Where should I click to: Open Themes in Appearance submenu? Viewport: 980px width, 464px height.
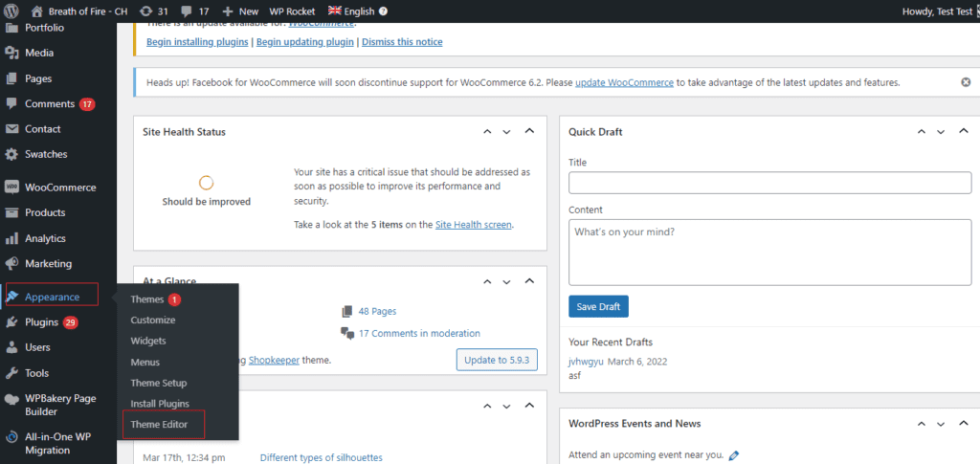click(146, 299)
